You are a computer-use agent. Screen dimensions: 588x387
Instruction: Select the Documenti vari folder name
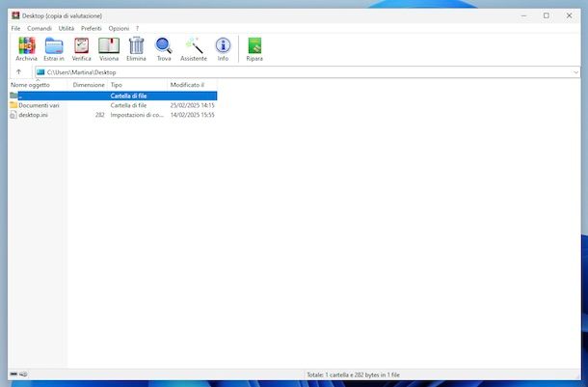pos(39,105)
